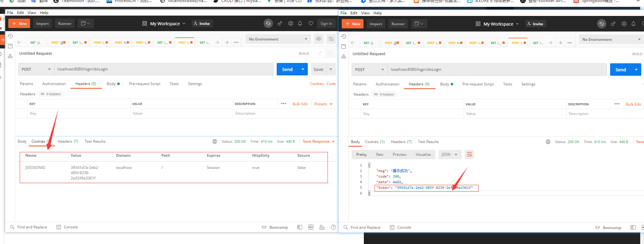644x244 pixels.
Task: Click Sign In button in left window
Action: (x=326, y=24)
